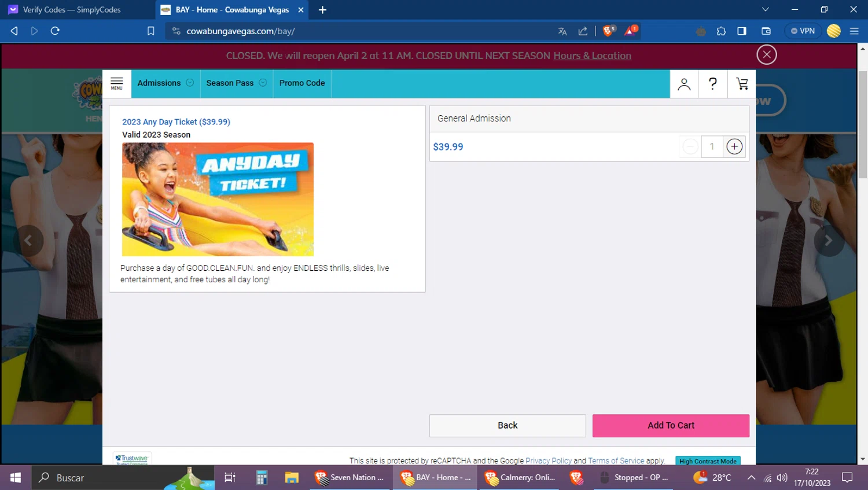Click the address bar URL

click(x=241, y=31)
